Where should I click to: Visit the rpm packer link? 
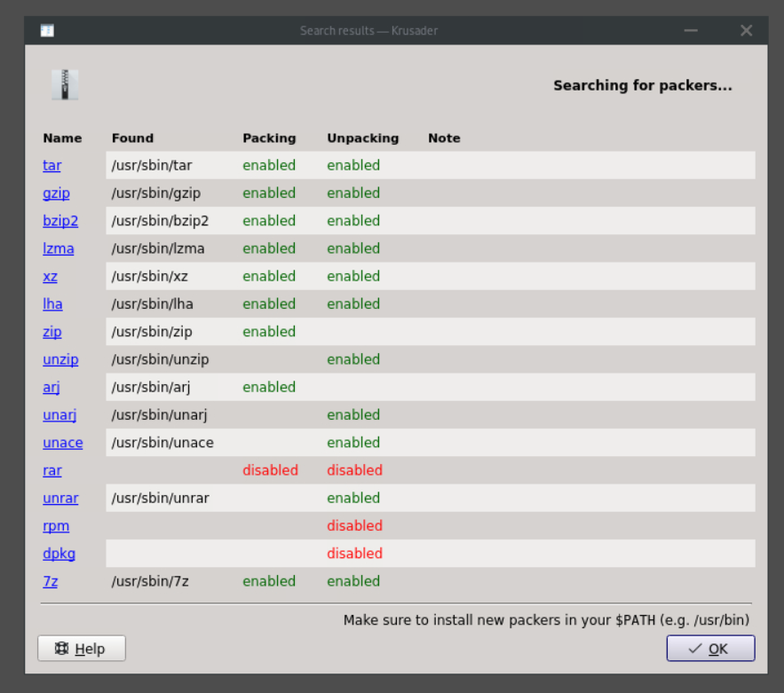[x=56, y=525]
